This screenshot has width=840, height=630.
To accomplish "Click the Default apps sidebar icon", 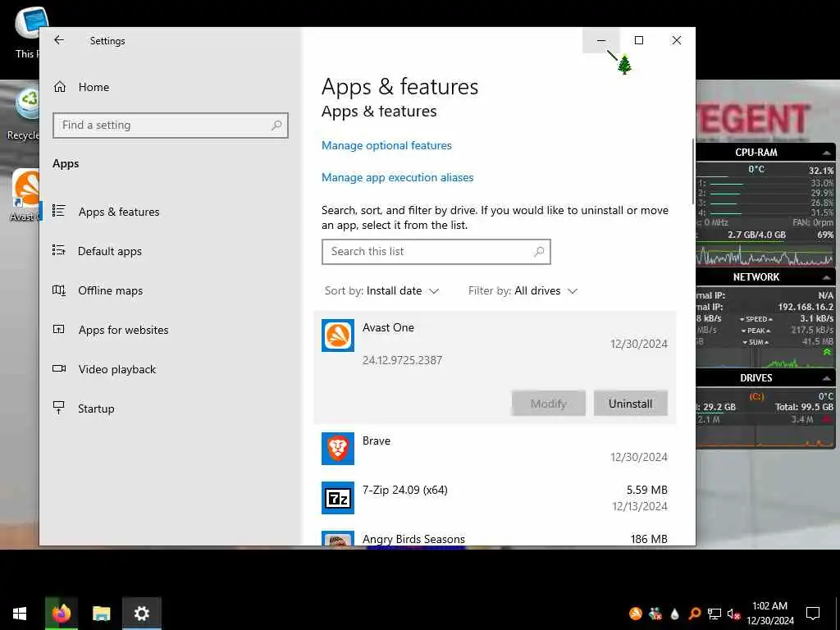I will click(x=59, y=250).
